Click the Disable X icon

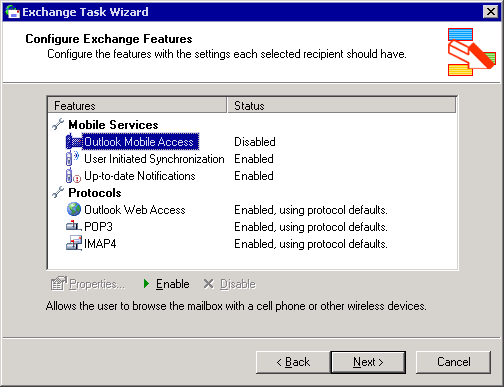pos(209,284)
